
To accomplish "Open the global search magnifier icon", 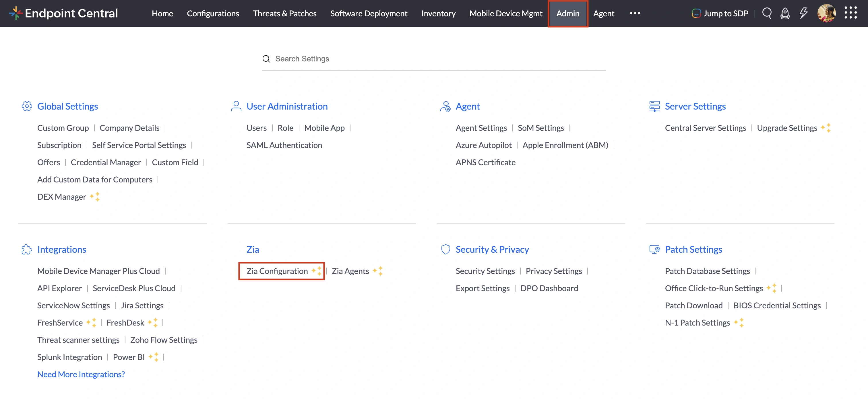I will pos(767,13).
